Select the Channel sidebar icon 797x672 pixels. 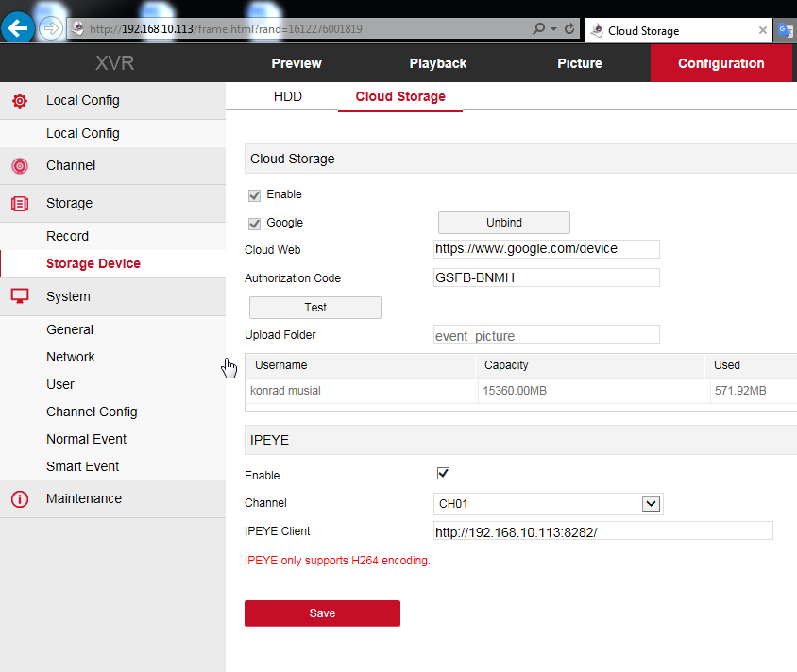click(19, 165)
